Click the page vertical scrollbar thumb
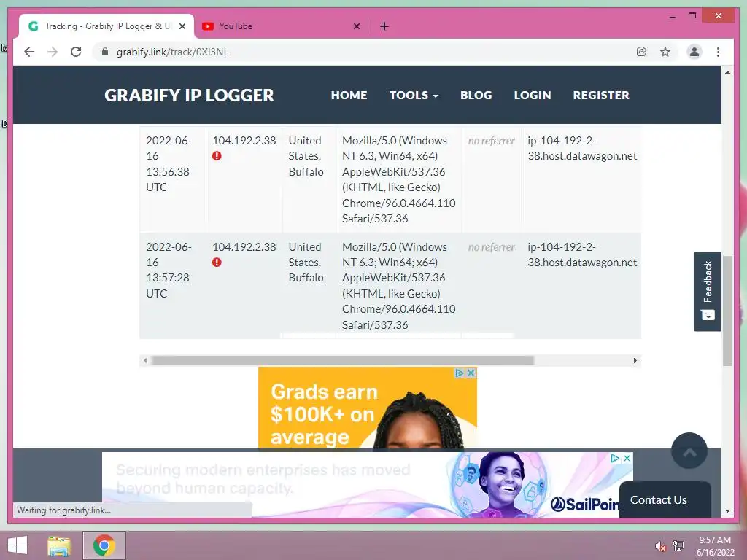Image resolution: width=747 pixels, height=560 pixels. point(727,311)
